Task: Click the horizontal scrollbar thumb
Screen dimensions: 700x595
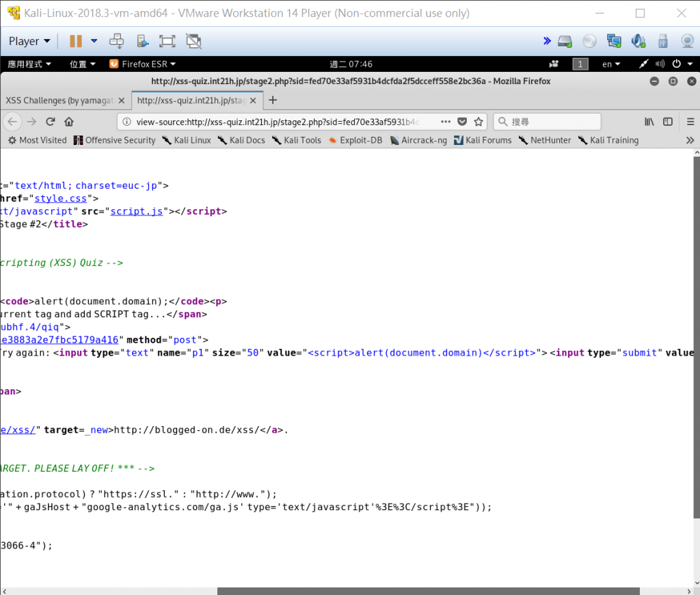Action: (x=428, y=591)
